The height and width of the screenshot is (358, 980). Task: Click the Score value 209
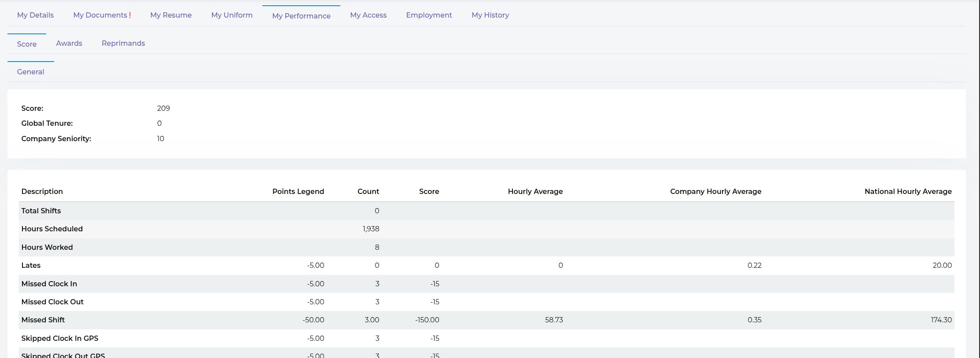(163, 108)
